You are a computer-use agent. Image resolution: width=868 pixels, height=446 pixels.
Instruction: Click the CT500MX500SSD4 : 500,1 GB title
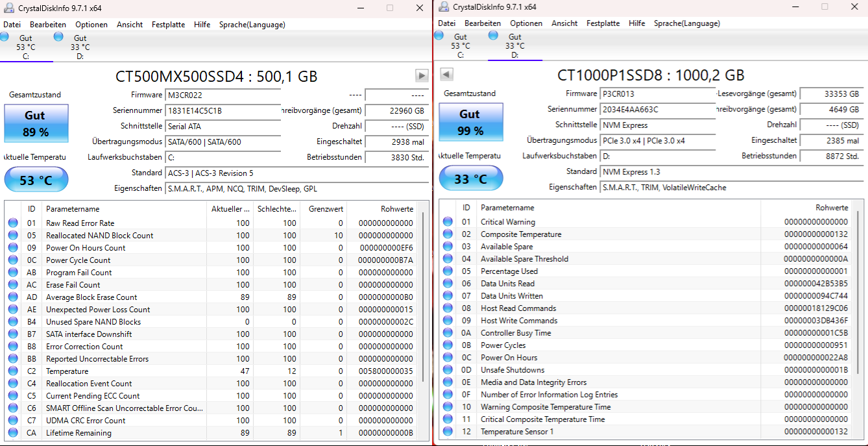coord(217,77)
